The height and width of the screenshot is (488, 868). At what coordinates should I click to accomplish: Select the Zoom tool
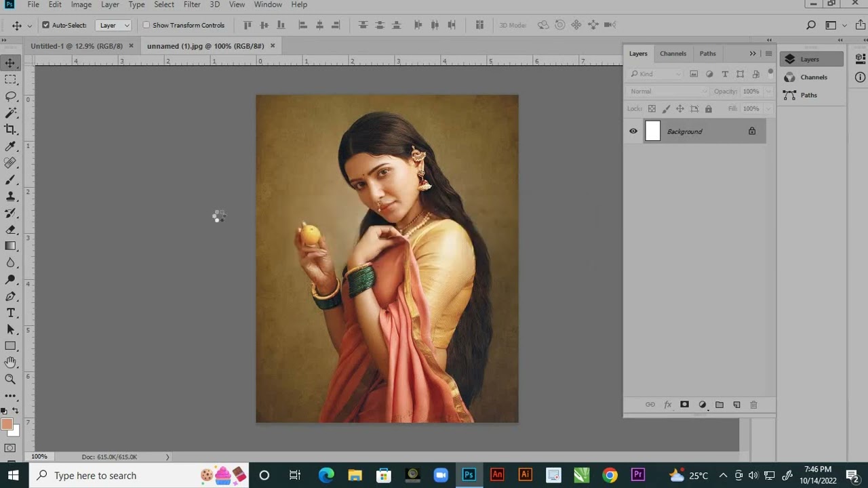(x=10, y=379)
